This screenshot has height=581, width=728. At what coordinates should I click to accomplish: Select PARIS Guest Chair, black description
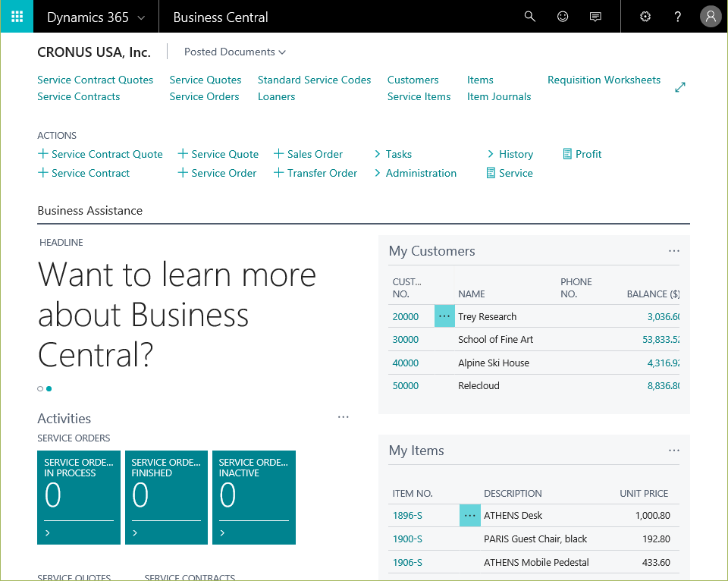click(535, 539)
